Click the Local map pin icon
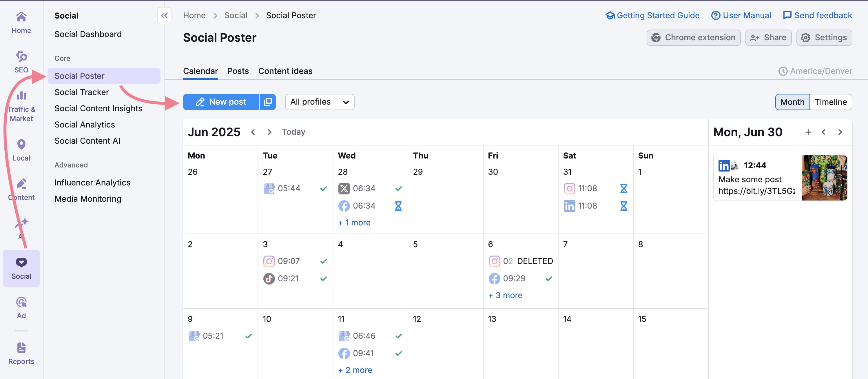 21,145
